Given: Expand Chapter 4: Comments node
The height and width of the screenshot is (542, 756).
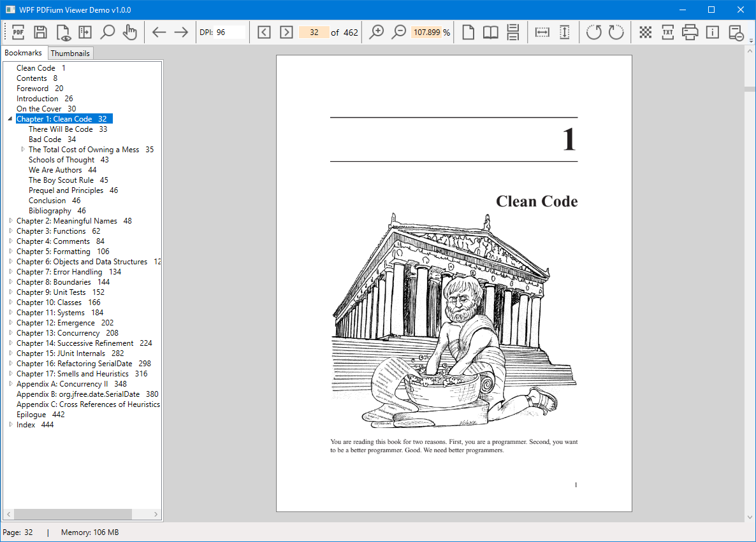Looking at the screenshot, I should click(x=11, y=241).
